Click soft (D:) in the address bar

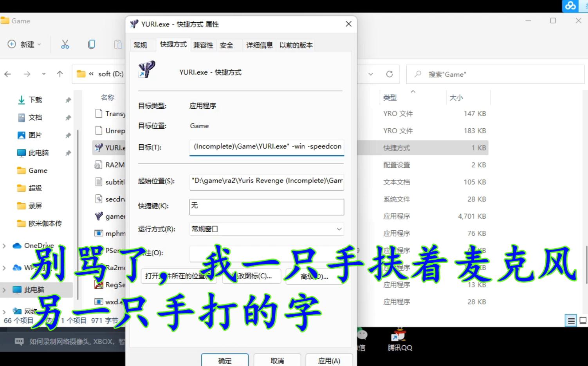pyautogui.click(x=111, y=74)
